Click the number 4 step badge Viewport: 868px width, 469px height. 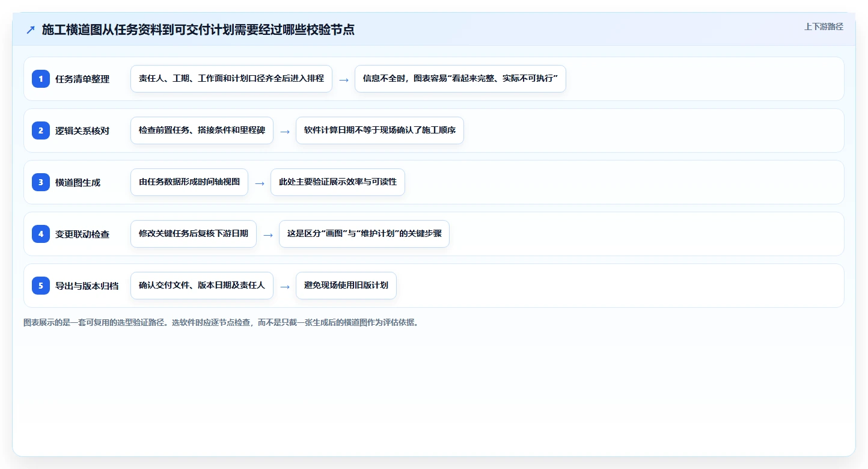(x=41, y=234)
